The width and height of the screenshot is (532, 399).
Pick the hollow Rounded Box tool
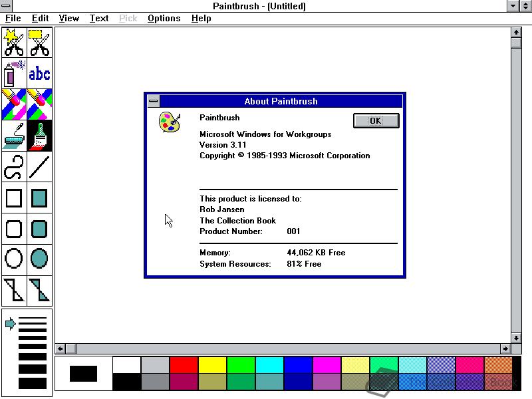tap(14, 229)
